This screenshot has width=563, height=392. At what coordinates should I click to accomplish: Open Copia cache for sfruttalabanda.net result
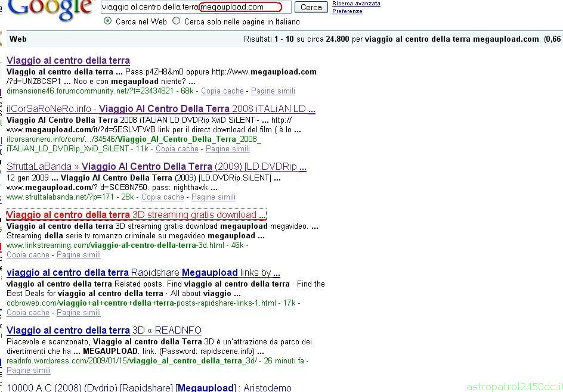tap(163, 197)
